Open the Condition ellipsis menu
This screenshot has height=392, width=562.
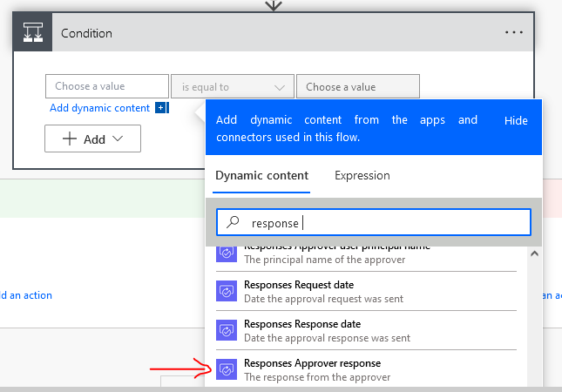pyautogui.click(x=513, y=33)
